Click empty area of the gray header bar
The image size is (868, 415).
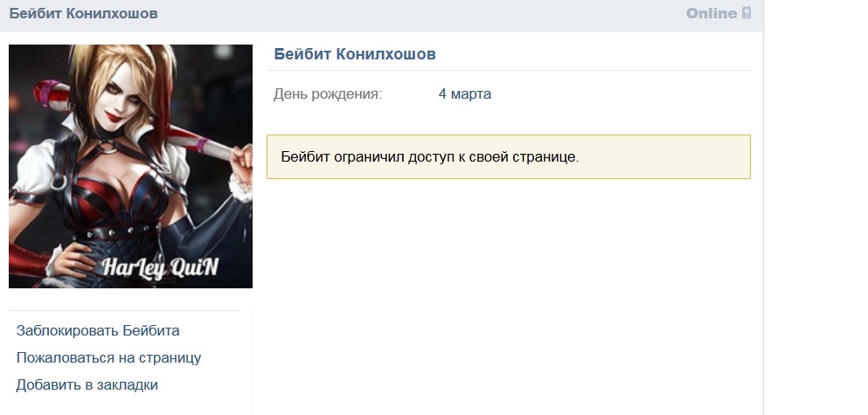point(420,14)
